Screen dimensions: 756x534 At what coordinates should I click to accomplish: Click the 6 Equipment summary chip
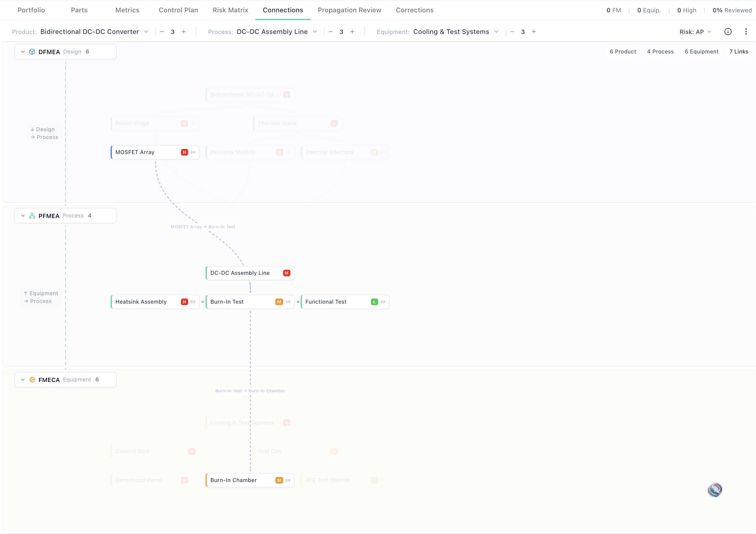pos(701,52)
